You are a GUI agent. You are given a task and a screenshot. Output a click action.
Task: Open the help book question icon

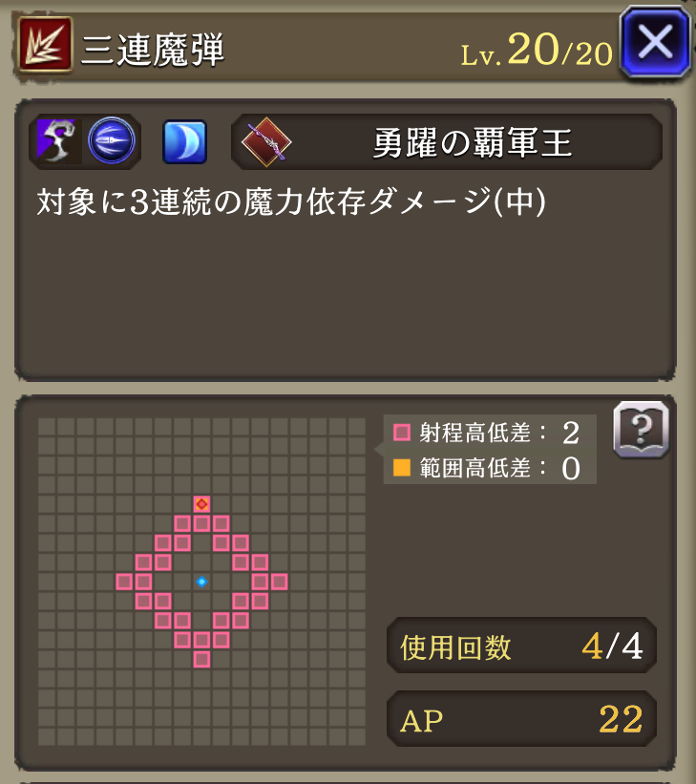click(x=641, y=430)
